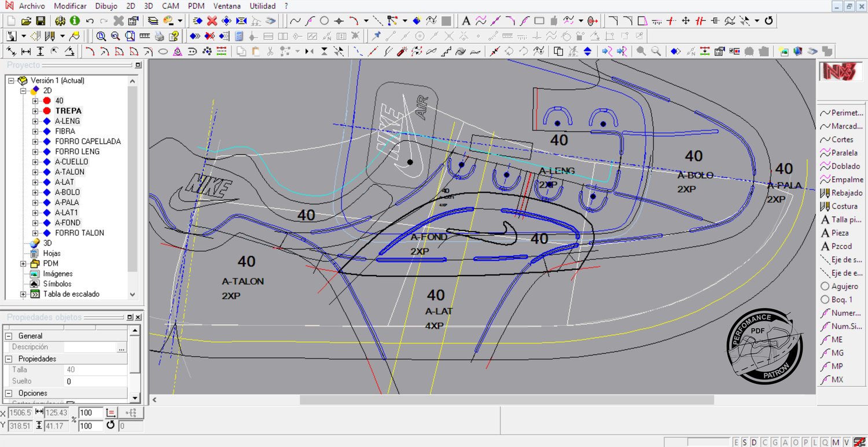Expand the PDM folder node

pyautogui.click(x=24, y=263)
